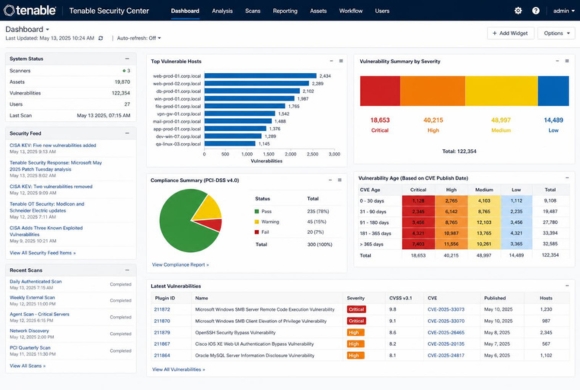580x390 pixels.
Task: Open Tenable Security Response Patch Tuesday analysis
Action: tap(55, 166)
